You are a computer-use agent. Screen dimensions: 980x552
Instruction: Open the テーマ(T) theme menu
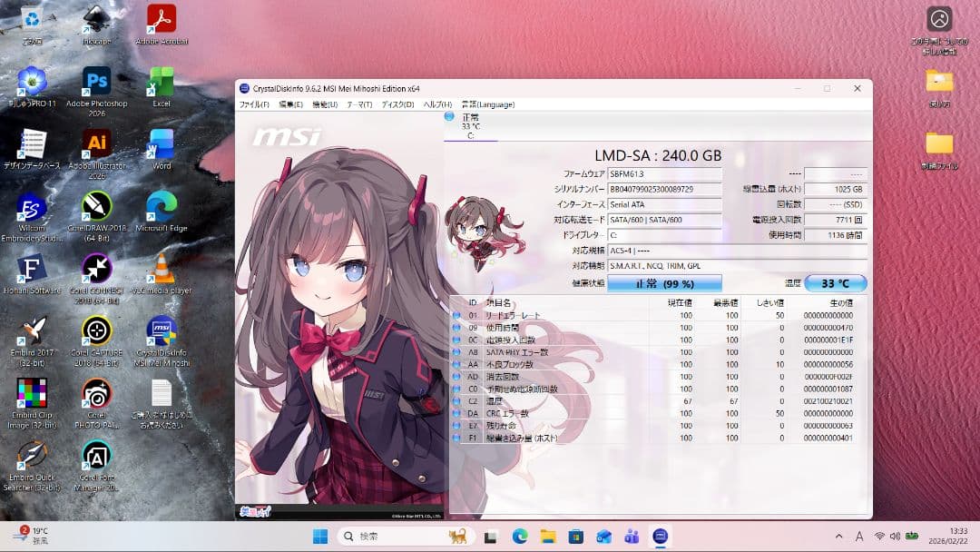359,104
